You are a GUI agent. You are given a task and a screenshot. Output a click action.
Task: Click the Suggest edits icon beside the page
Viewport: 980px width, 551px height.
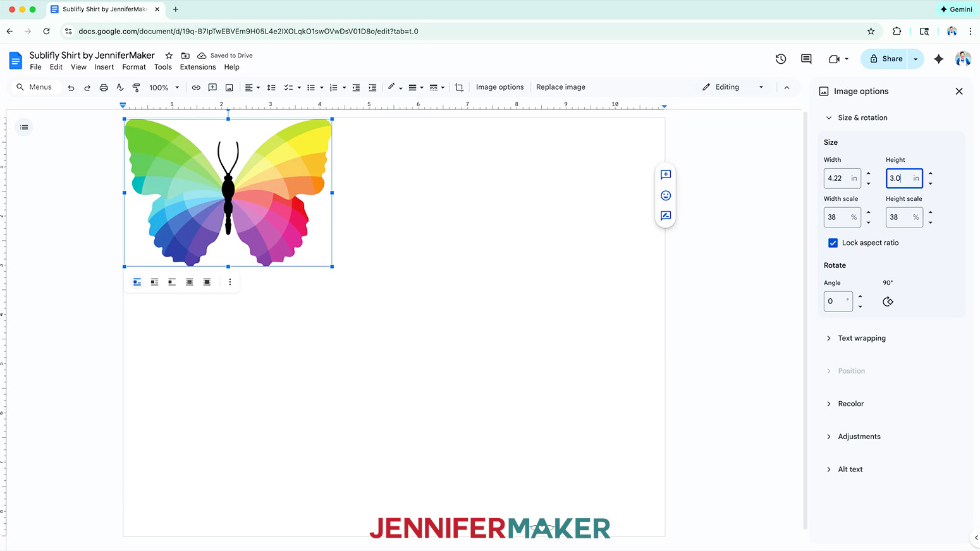coord(666,216)
